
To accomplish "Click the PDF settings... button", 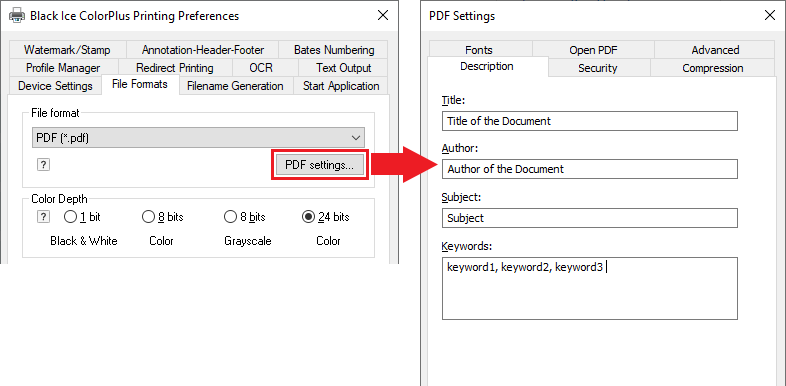I will (x=320, y=164).
